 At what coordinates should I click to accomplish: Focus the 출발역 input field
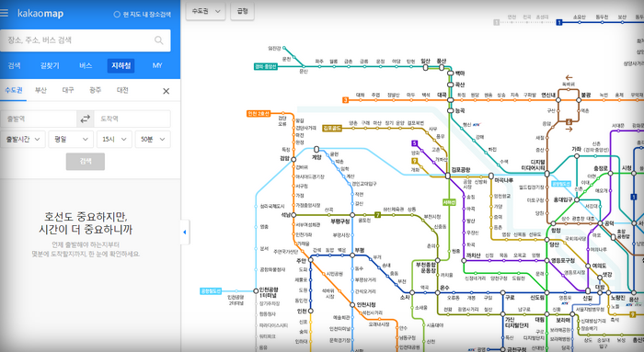(39, 119)
